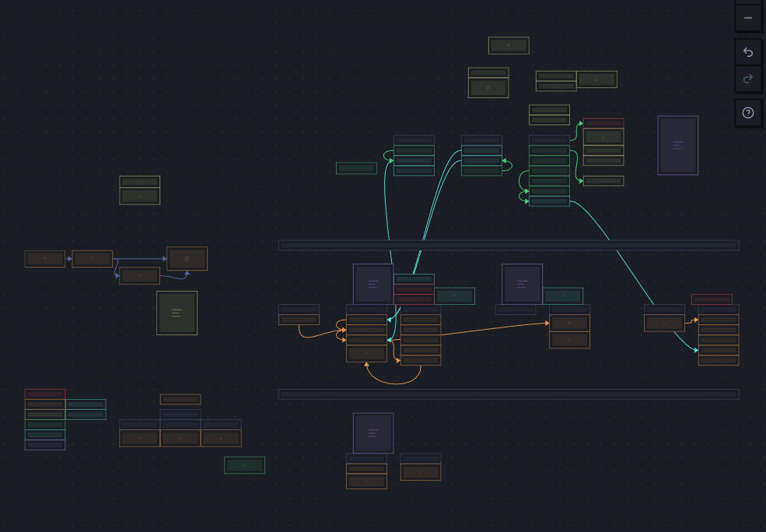766x532 pixels.
Task: Click the purple note node above the middle orange node
Action: click(522, 284)
